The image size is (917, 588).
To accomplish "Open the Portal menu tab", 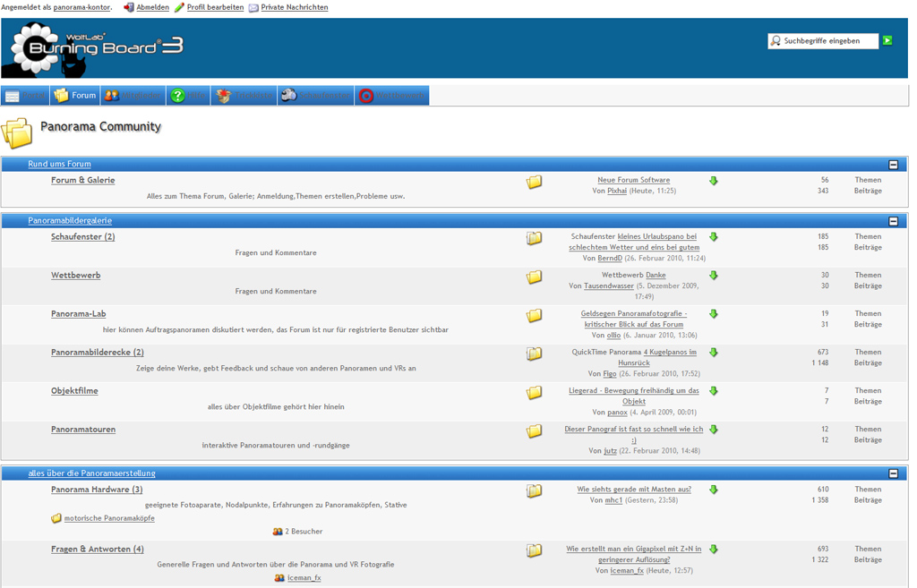I will point(25,96).
